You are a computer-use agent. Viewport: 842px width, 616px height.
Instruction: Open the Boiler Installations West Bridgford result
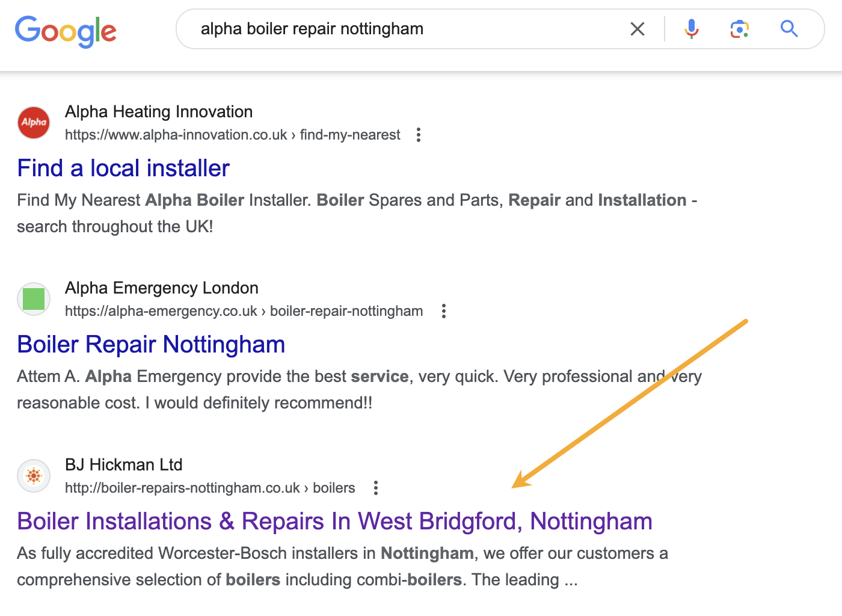334,522
